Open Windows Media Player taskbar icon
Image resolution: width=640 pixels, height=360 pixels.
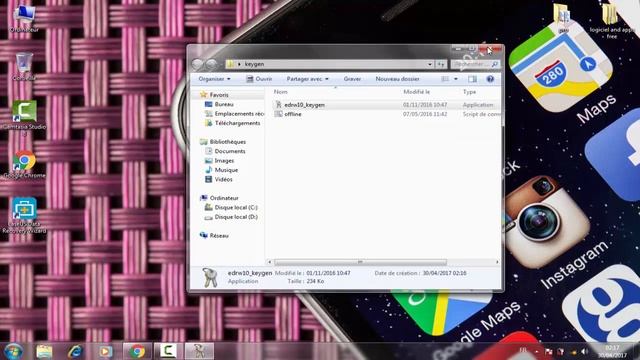[105, 351]
